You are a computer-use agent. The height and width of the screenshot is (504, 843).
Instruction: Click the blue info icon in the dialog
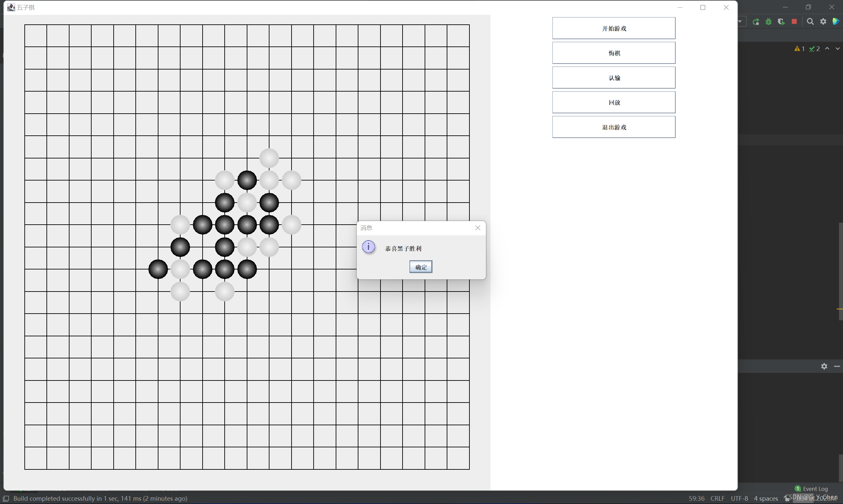coord(368,247)
